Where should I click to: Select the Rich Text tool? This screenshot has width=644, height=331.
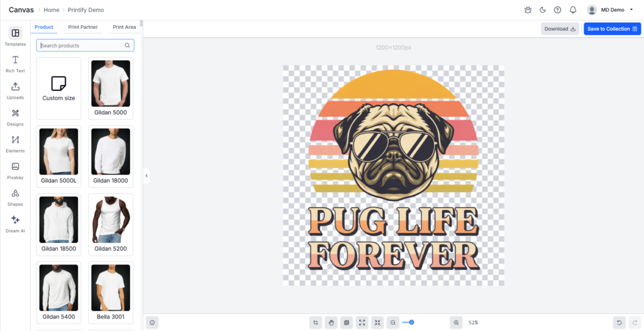[x=15, y=63]
